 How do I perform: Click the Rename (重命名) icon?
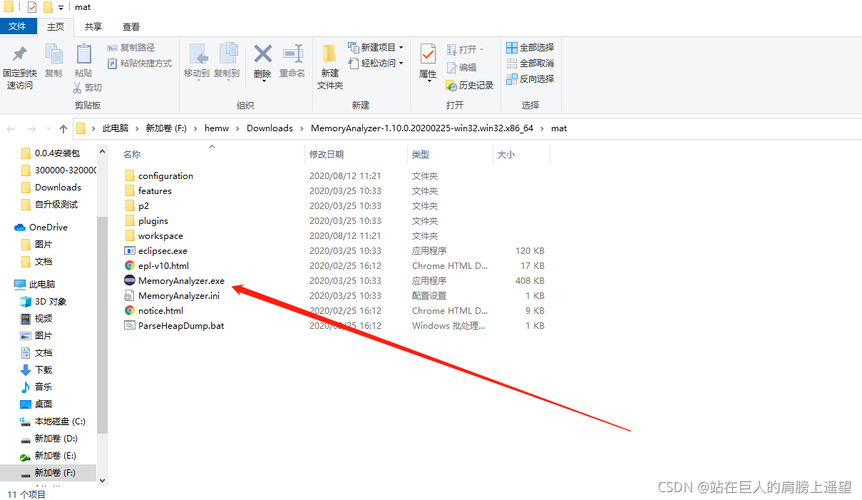coord(293,54)
